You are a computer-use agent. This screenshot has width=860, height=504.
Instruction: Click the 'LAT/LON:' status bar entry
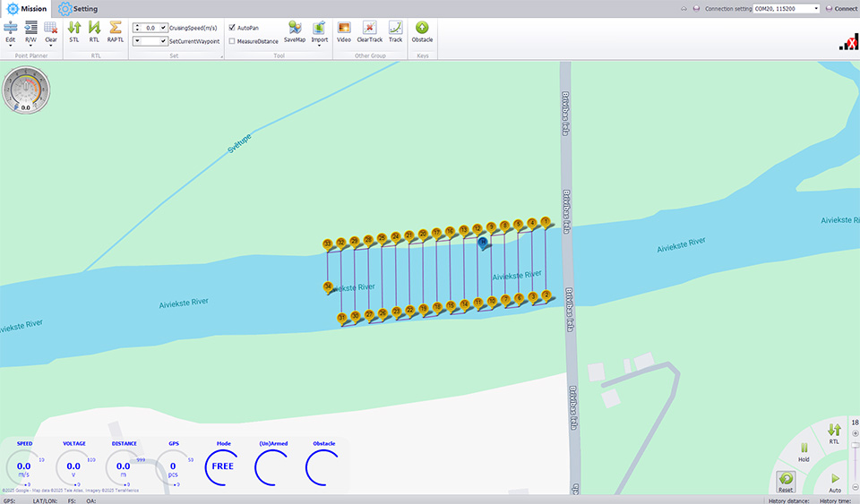[x=45, y=500]
